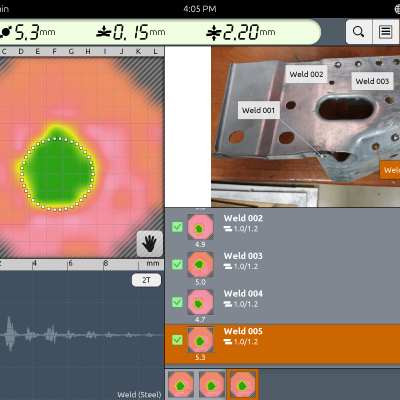The width and height of the screenshot is (400, 400).
Task: Open the hamburger menu icon
Action: point(386,32)
